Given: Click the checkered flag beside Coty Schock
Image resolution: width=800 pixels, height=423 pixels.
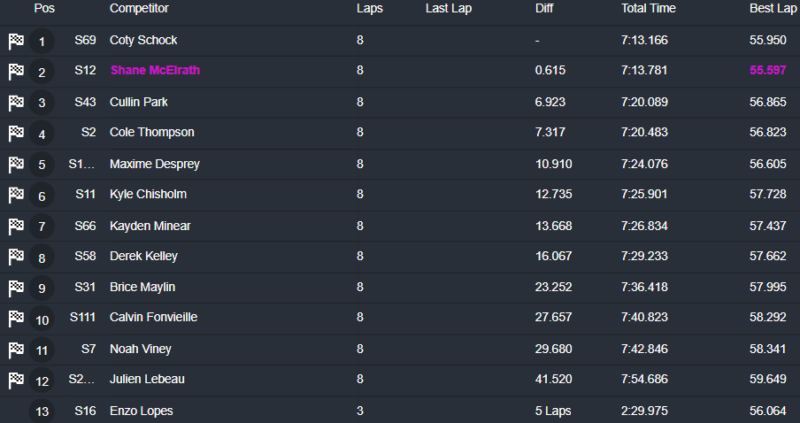Looking at the screenshot, I should pos(16,41).
